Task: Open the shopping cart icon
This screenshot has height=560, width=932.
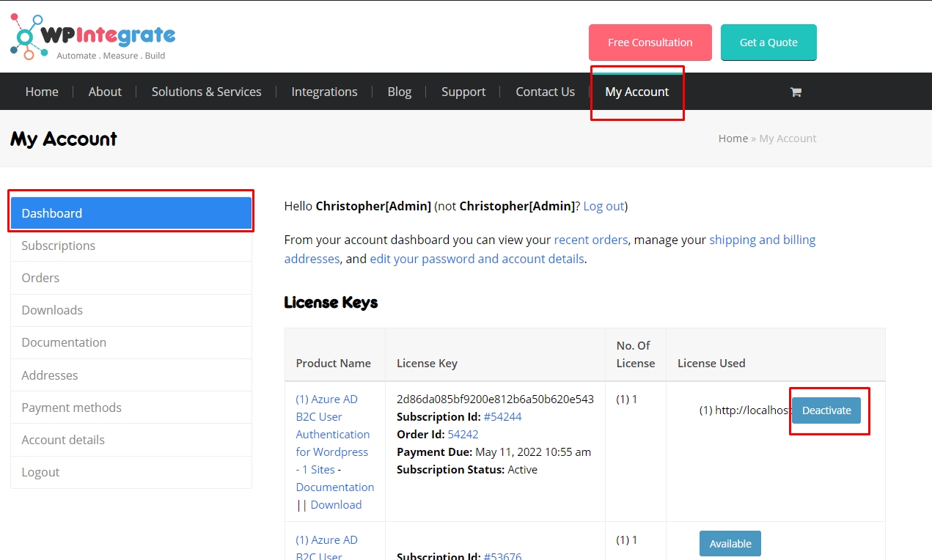Action: point(796,92)
